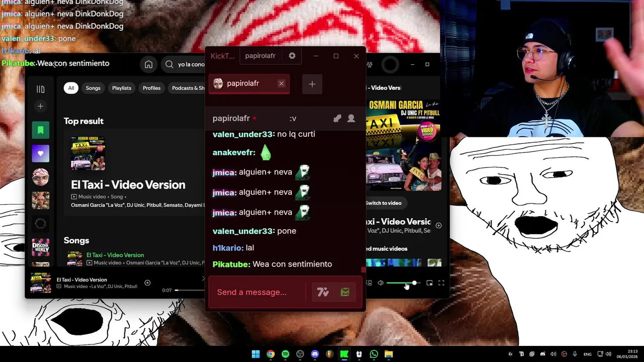Open pinned messages pin icon in chat header

[337, 118]
